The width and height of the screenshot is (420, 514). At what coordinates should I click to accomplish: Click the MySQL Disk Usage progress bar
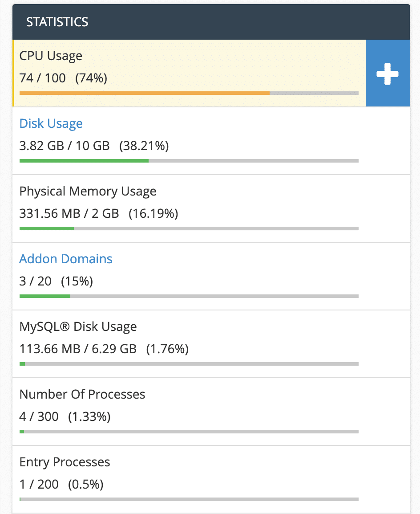click(x=189, y=364)
